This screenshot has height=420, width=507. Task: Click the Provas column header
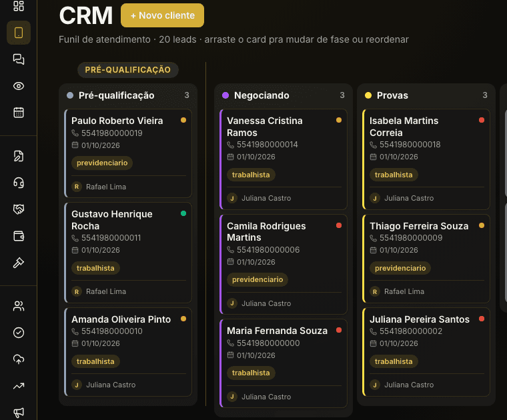click(426, 95)
